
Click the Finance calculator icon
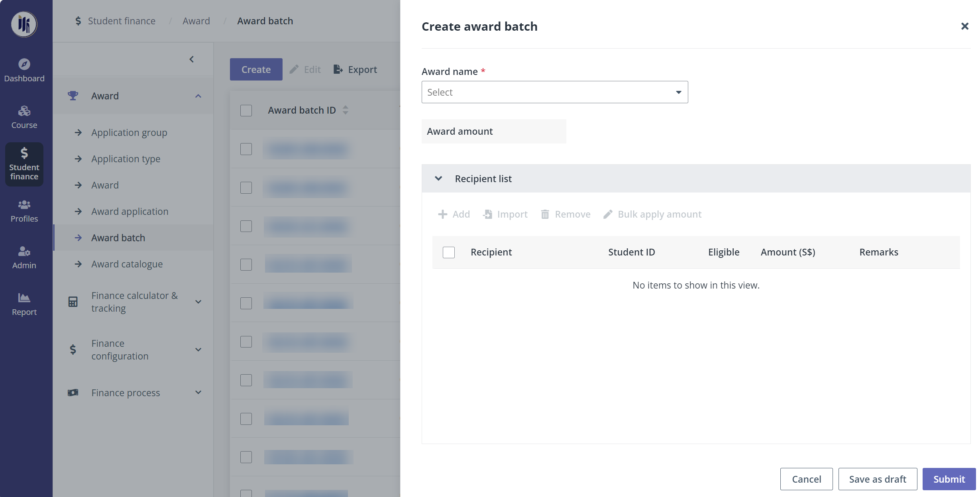pyautogui.click(x=73, y=302)
